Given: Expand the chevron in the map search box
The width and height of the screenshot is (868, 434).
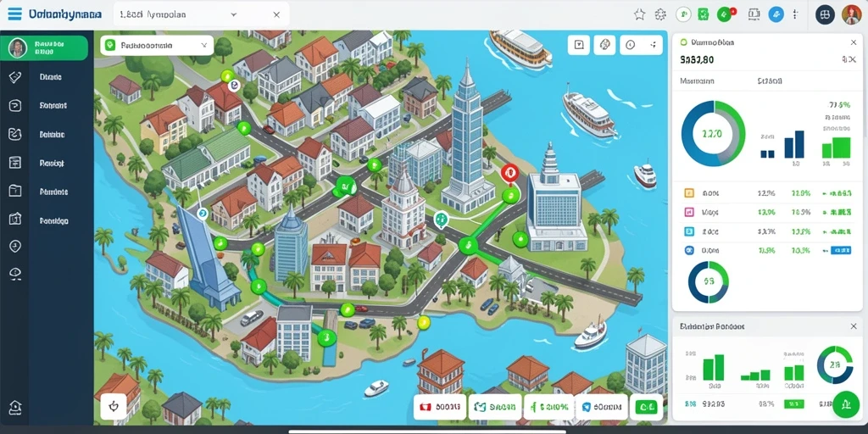Looking at the screenshot, I should pos(203,46).
